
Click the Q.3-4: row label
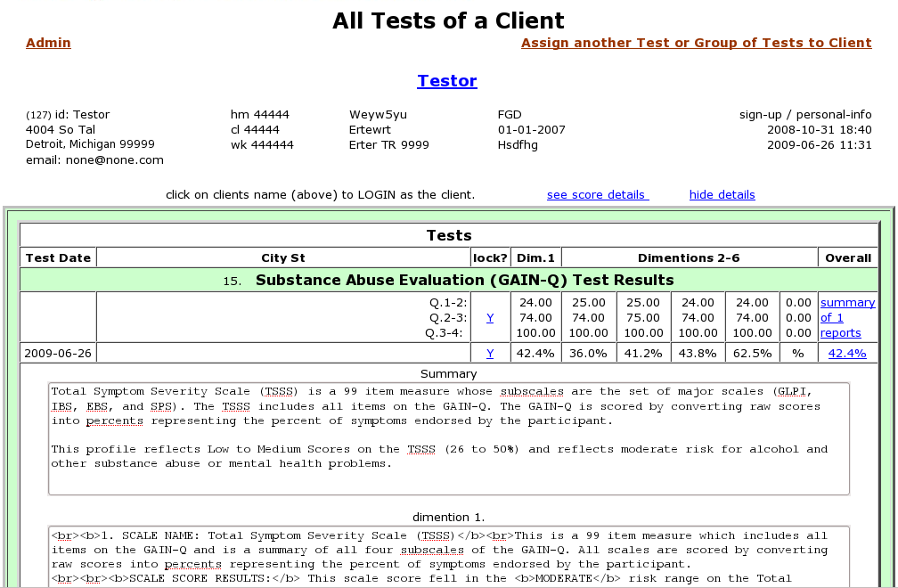444,332
